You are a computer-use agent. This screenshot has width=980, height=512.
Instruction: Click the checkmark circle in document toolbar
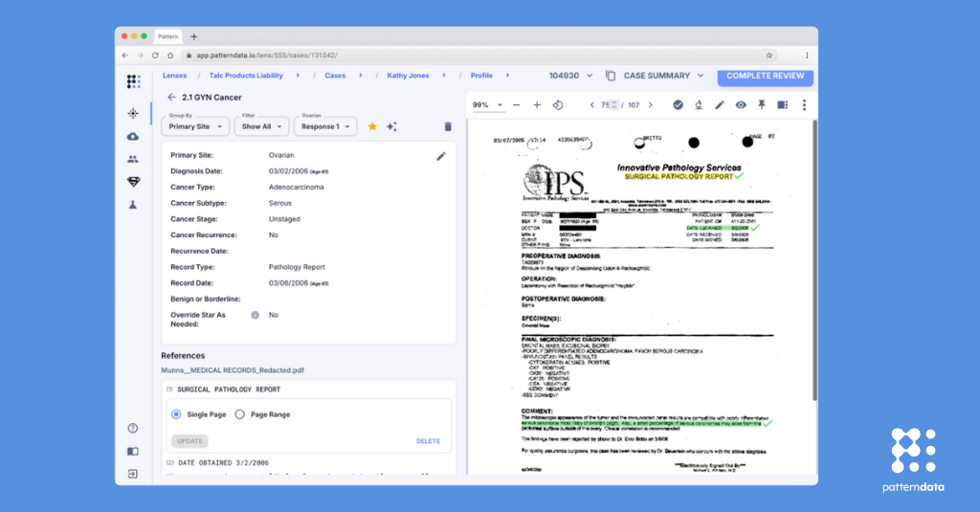click(x=678, y=105)
